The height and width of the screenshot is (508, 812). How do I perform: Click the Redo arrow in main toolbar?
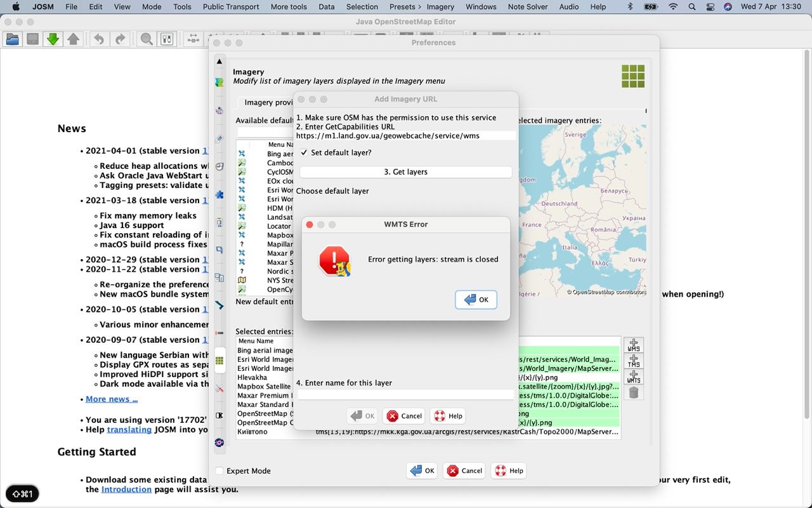pyautogui.click(x=119, y=39)
